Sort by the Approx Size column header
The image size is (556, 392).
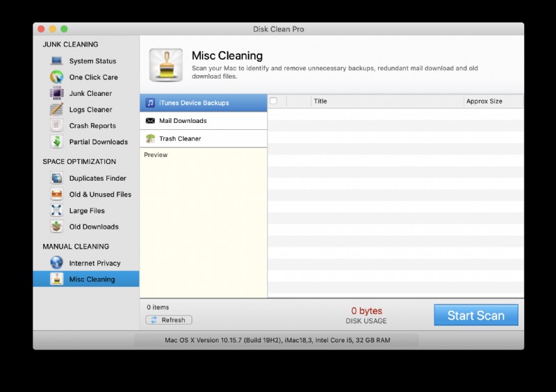coord(493,101)
